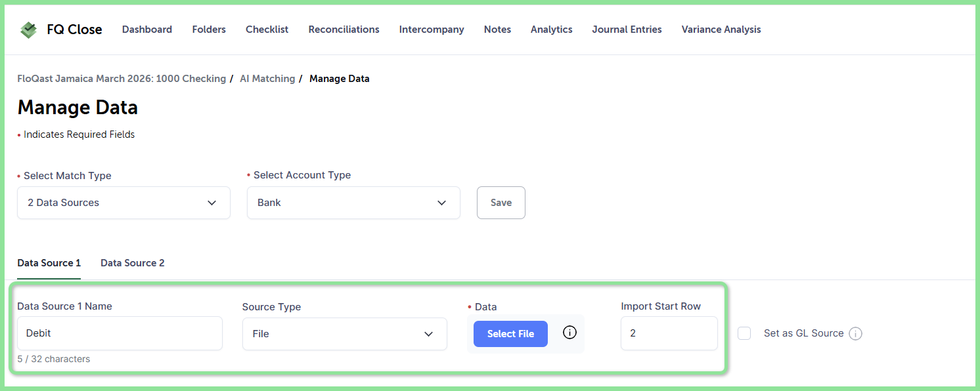This screenshot has height=391, width=980.
Task: Navigate to Checklist
Action: 267,30
